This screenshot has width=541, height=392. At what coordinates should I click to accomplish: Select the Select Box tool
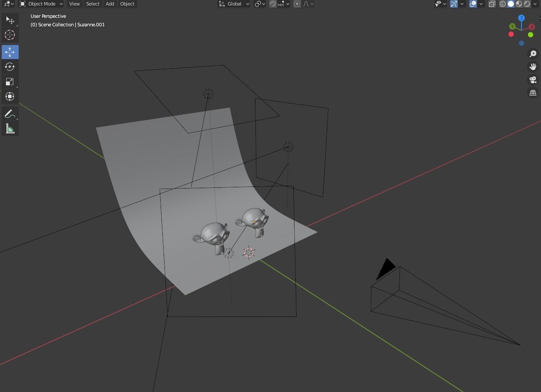coord(10,20)
